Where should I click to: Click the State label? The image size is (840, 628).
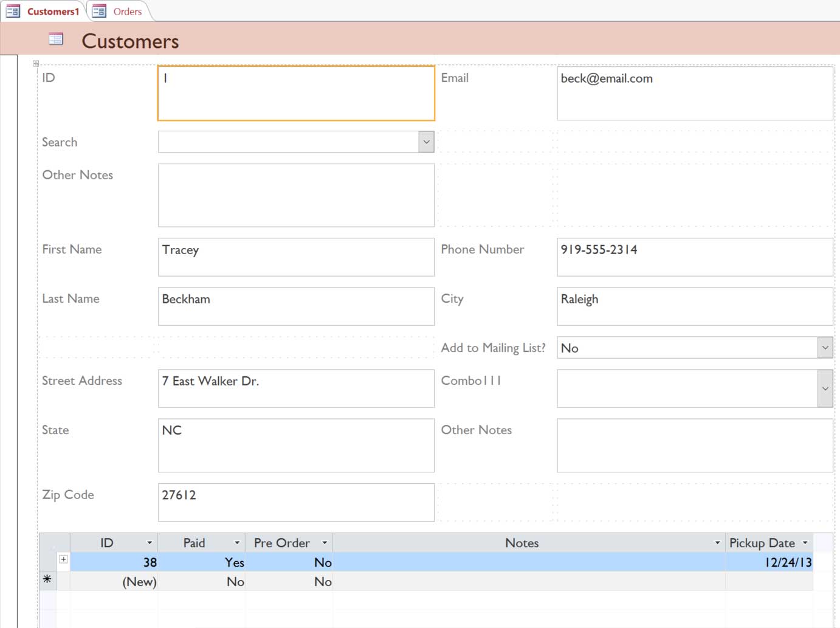click(x=55, y=430)
